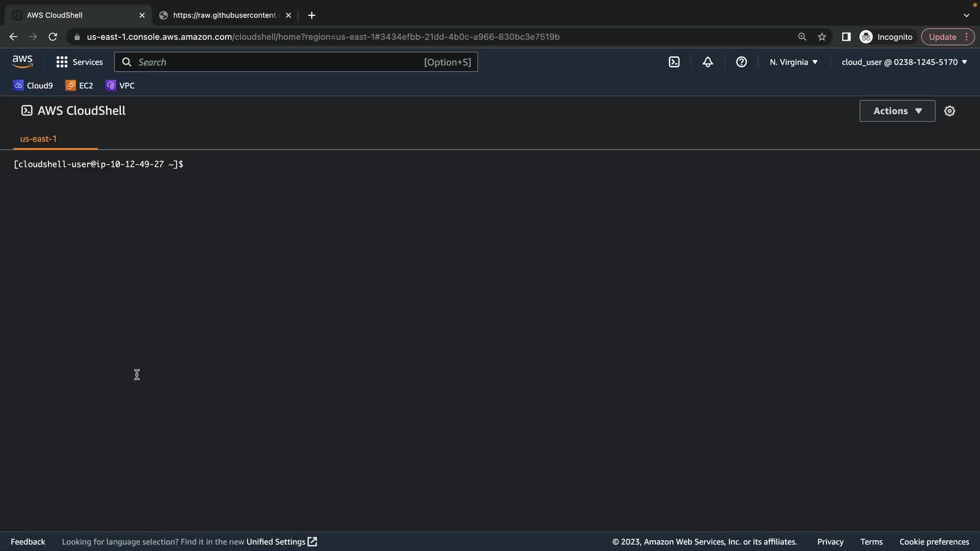Open the EC2 favorite shortcut
The image size is (980, 551).
tap(79, 86)
